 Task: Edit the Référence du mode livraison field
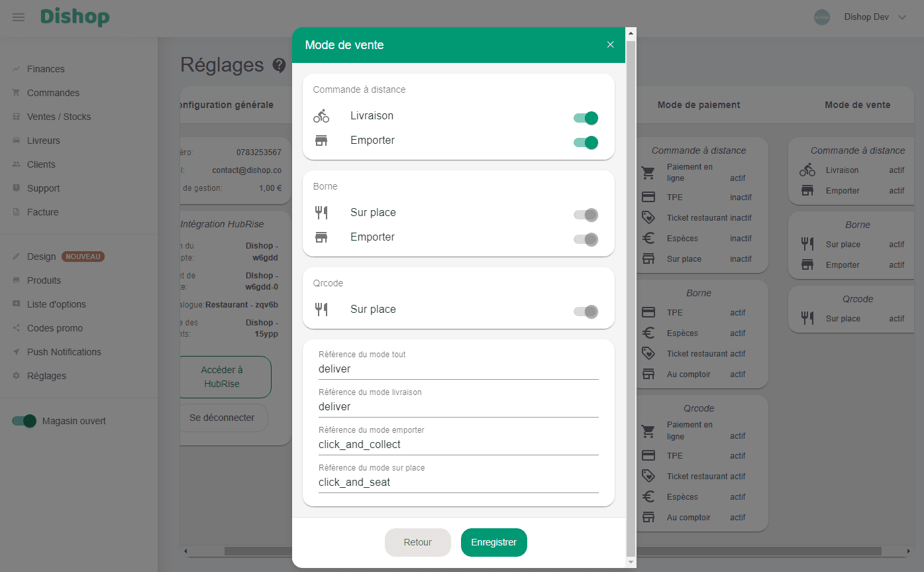pyautogui.click(x=458, y=406)
